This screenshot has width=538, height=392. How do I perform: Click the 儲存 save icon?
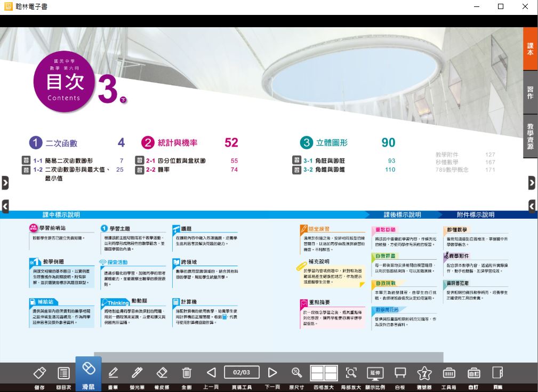coord(39,373)
